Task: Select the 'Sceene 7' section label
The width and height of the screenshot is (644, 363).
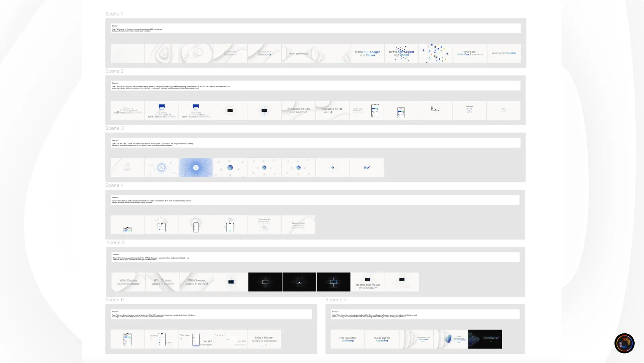Action: (335, 300)
